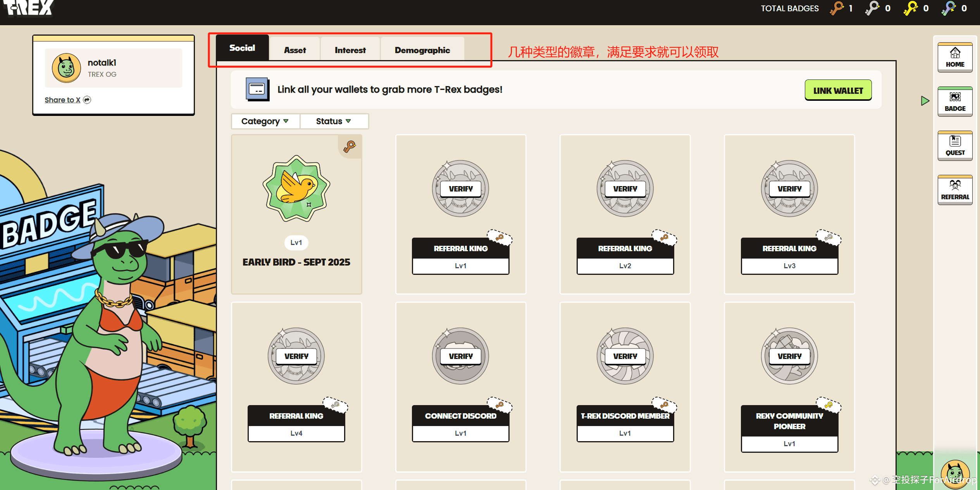The height and width of the screenshot is (490, 980).
Task: Switch to the Interest tab
Action: coord(350,50)
